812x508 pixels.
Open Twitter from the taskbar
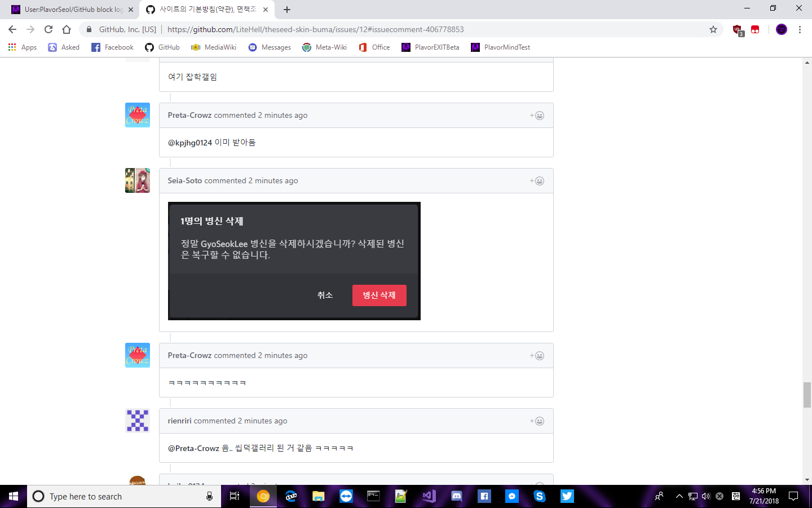[x=567, y=496]
